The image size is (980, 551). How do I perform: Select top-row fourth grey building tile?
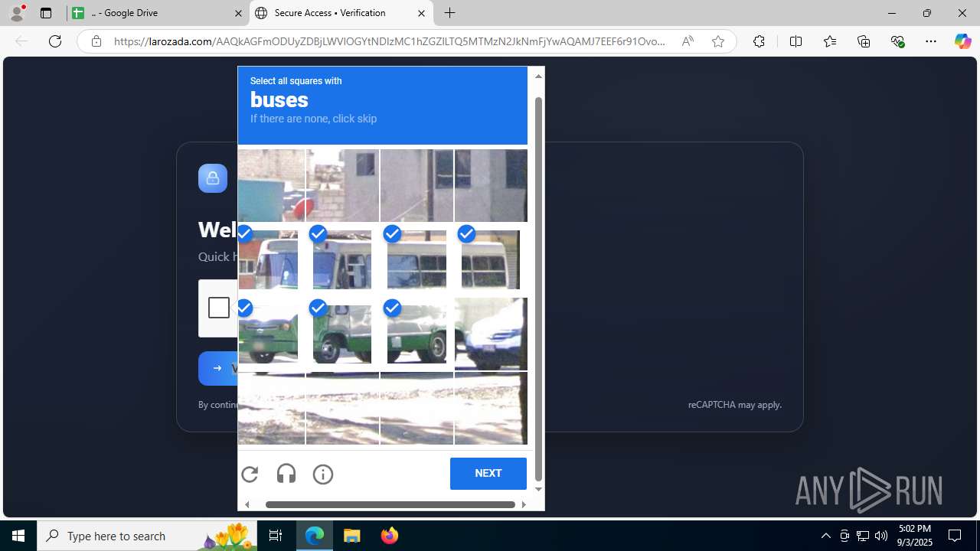coord(491,185)
